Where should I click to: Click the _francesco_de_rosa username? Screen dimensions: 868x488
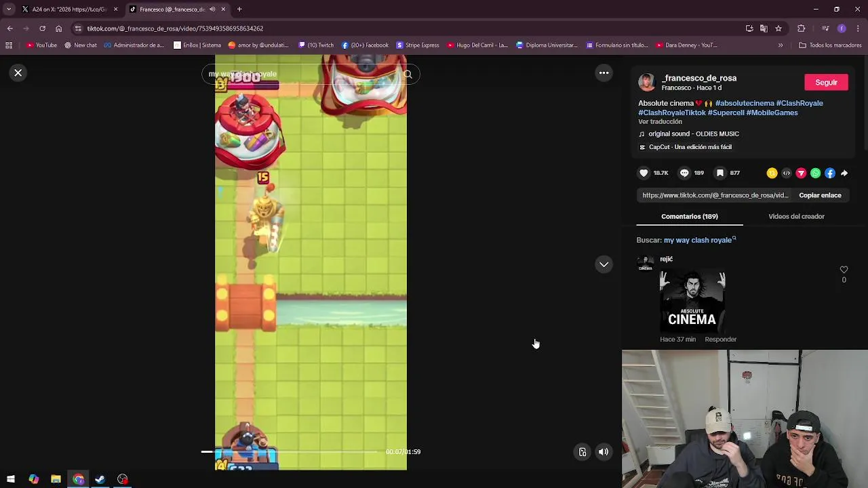tap(699, 78)
